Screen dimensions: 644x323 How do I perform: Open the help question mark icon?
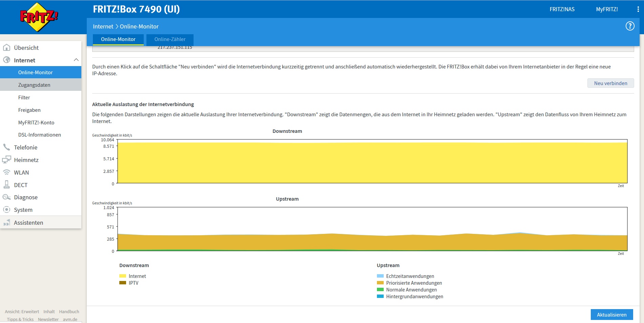point(630,26)
